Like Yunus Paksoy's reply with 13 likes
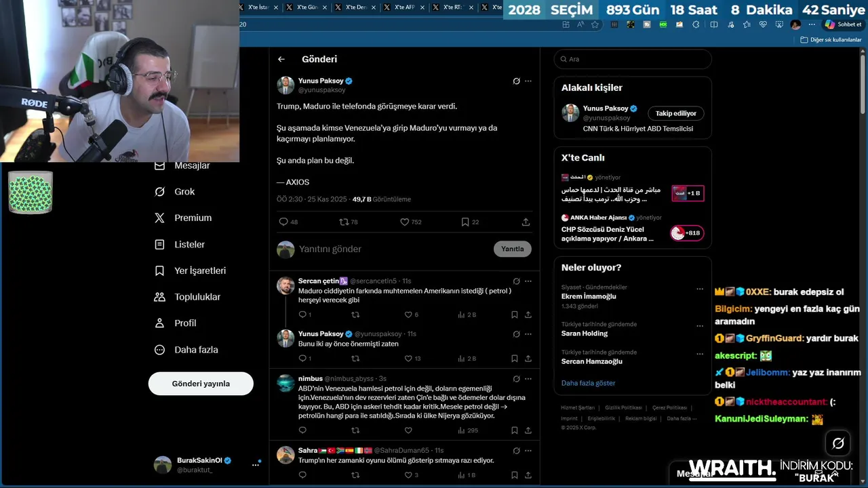Viewport: 868px width, 488px height. point(412,359)
